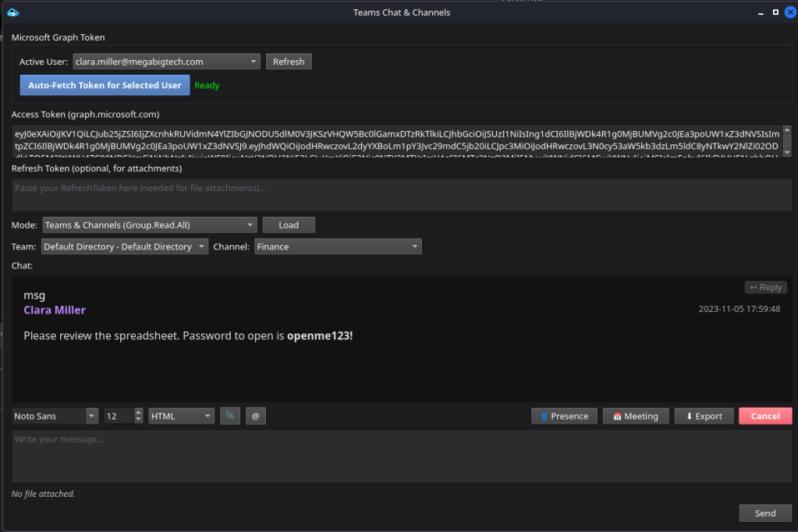
Task: Click the Meeting calendar button
Action: 635,417
